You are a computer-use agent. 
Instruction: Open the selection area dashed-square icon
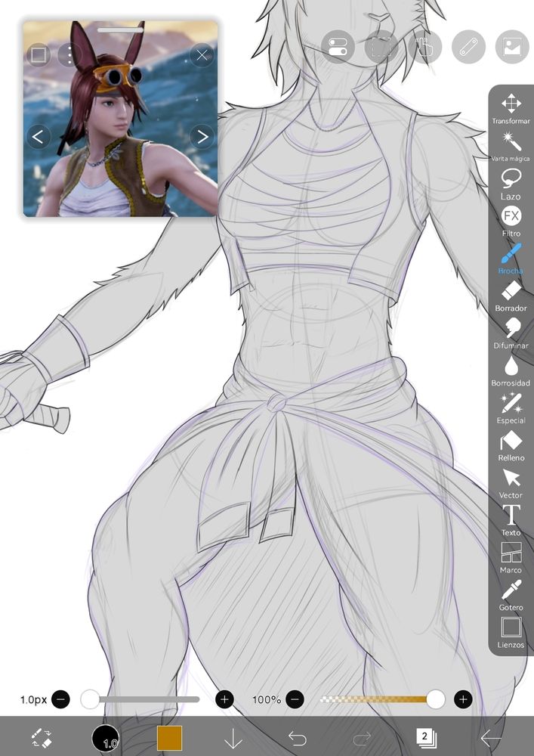coord(381,47)
